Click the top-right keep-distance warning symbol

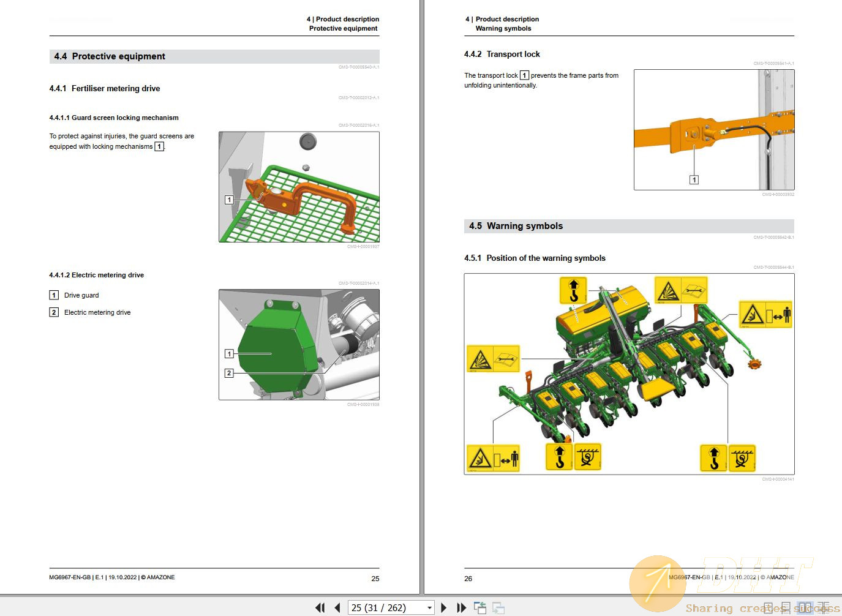tap(765, 314)
